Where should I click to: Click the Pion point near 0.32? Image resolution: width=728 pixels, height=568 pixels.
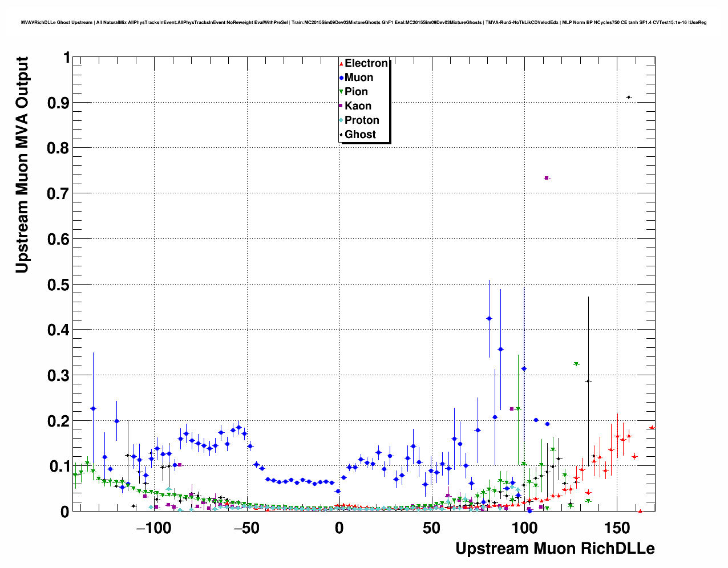coord(576,364)
